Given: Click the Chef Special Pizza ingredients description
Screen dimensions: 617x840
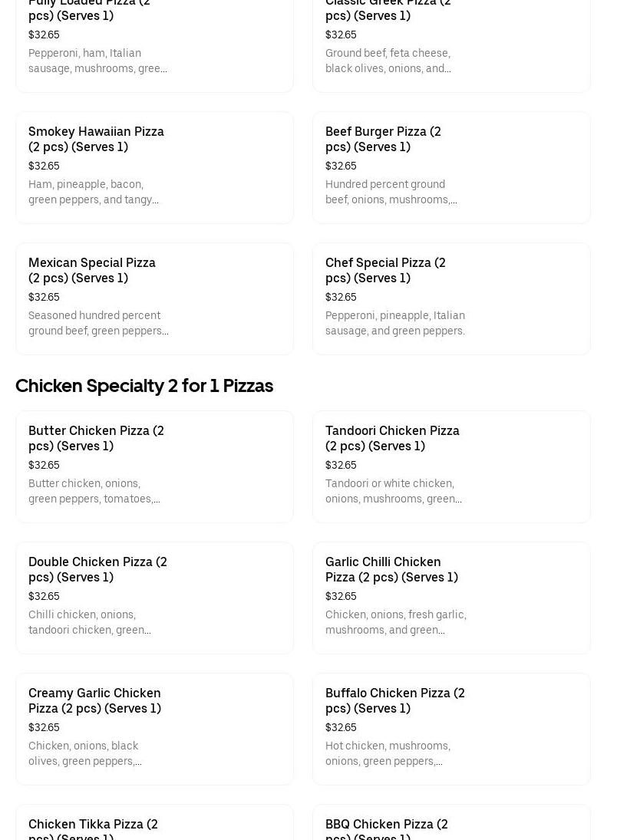Looking at the screenshot, I should pos(394,323).
